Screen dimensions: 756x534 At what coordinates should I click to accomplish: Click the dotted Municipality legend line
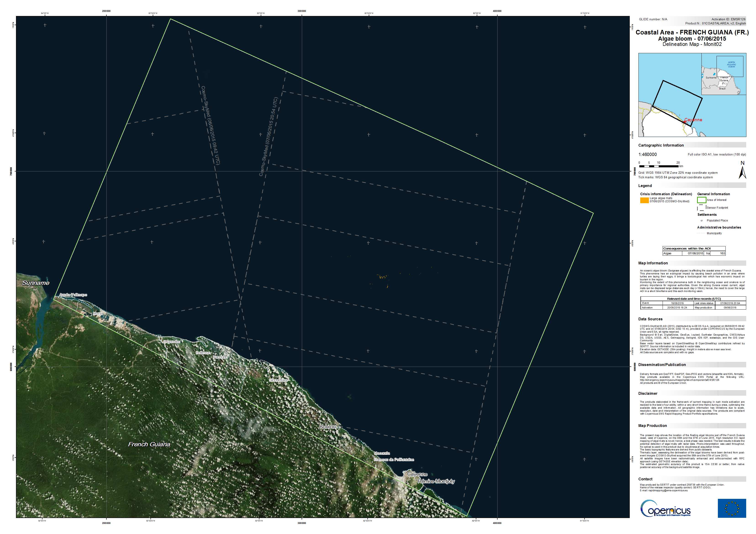point(701,233)
